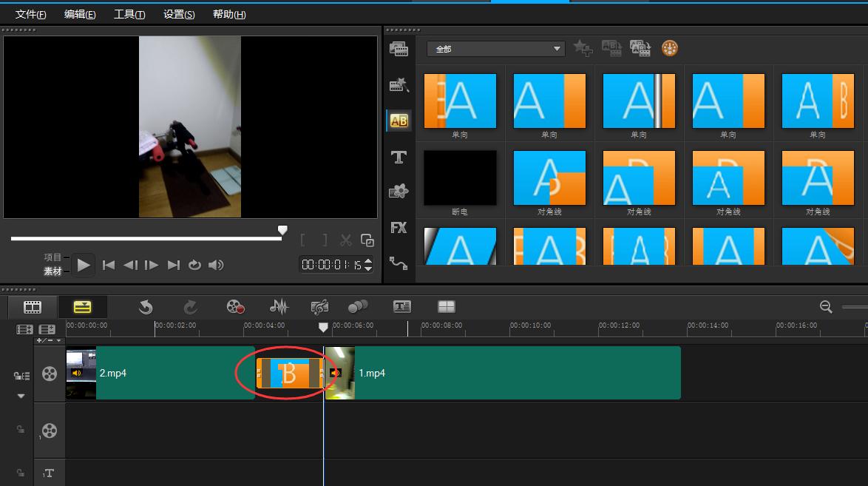Image resolution: width=868 pixels, height=486 pixels.
Task: Open the Media library panel icon
Action: pyautogui.click(x=399, y=50)
